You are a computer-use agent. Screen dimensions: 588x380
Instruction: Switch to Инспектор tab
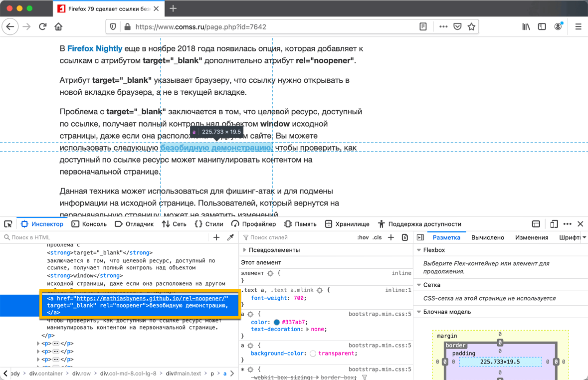42,224
